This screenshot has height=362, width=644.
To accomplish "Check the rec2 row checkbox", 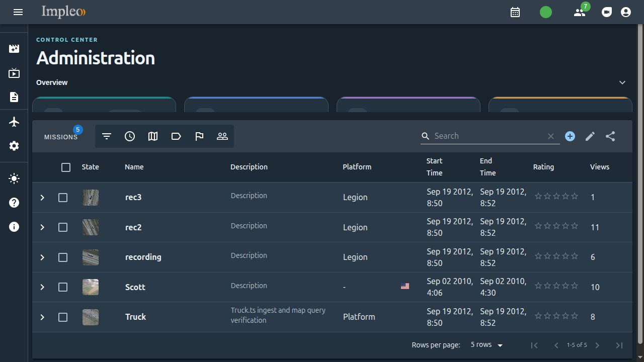I will tap(63, 227).
